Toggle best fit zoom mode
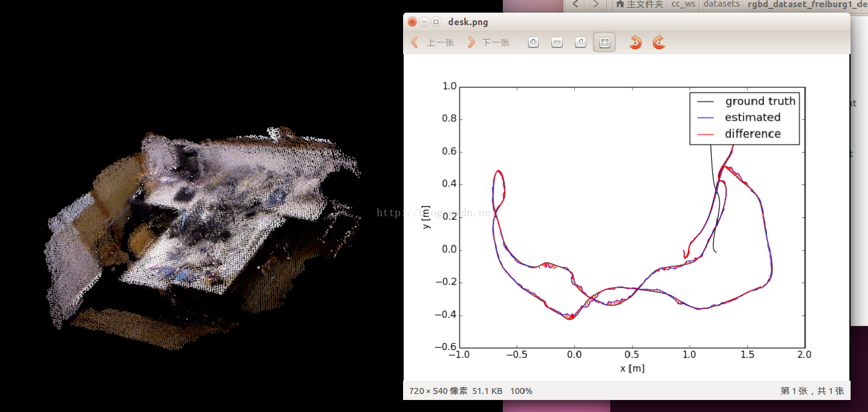 tap(604, 43)
